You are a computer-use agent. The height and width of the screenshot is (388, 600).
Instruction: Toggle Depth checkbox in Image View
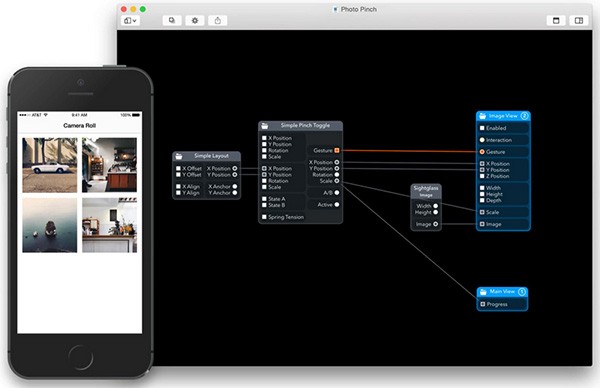tap(482, 200)
